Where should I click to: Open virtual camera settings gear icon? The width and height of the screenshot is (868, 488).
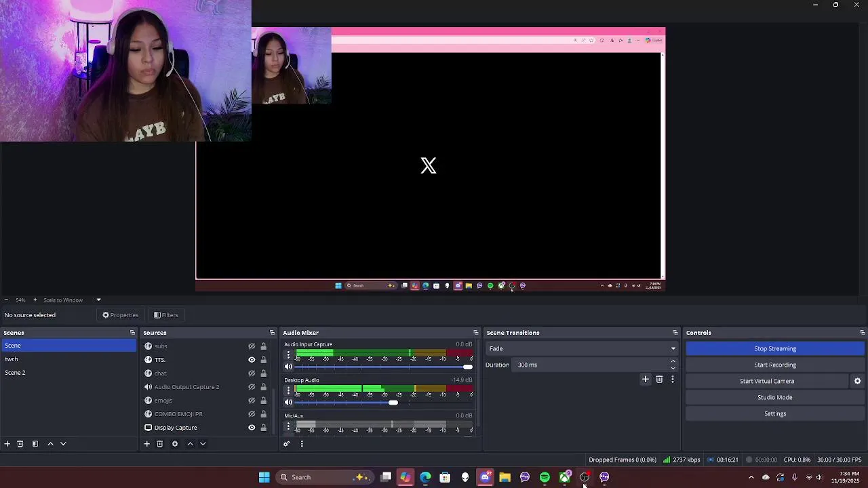857,381
